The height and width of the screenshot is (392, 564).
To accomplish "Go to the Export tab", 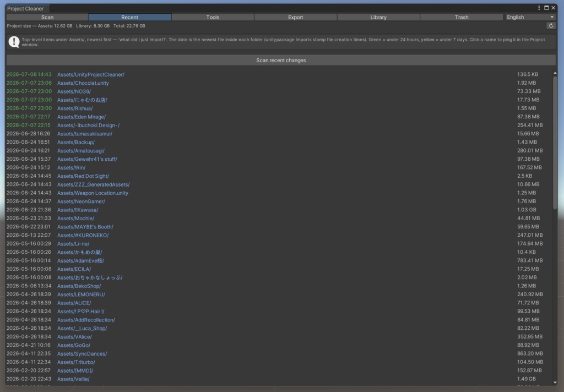I will click(295, 17).
